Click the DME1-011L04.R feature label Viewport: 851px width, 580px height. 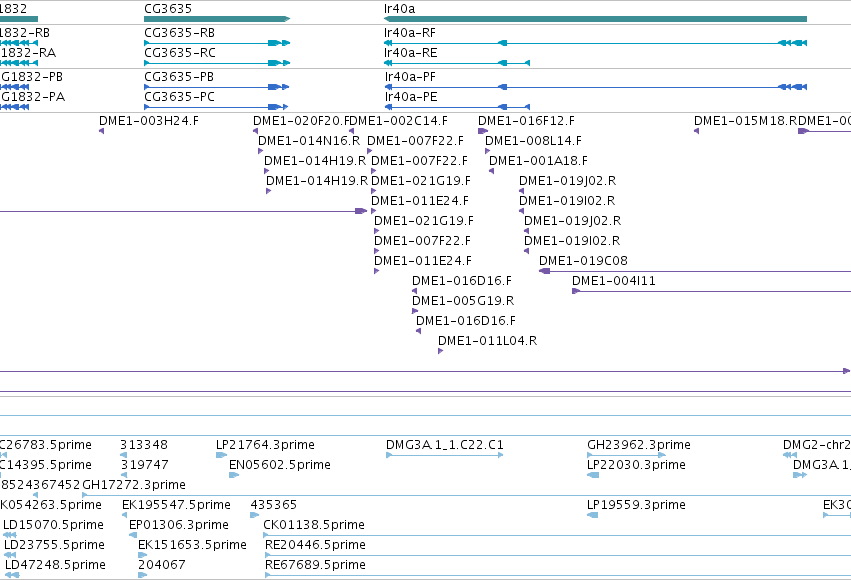pyautogui.click(x=487, y=341)
